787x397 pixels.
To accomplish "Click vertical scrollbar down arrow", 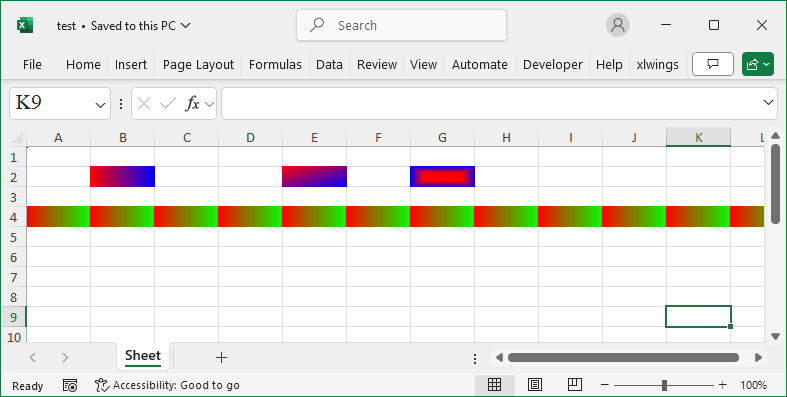I will [775, 336].
